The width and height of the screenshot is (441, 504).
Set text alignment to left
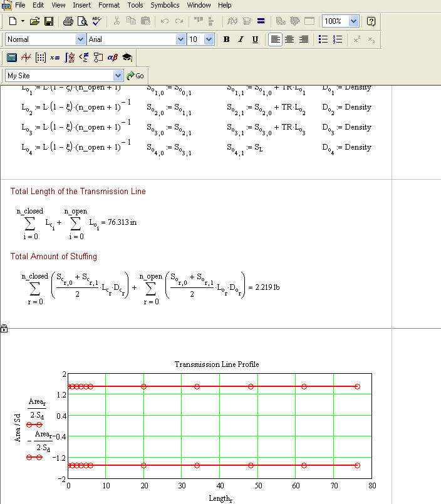[275, 39]
